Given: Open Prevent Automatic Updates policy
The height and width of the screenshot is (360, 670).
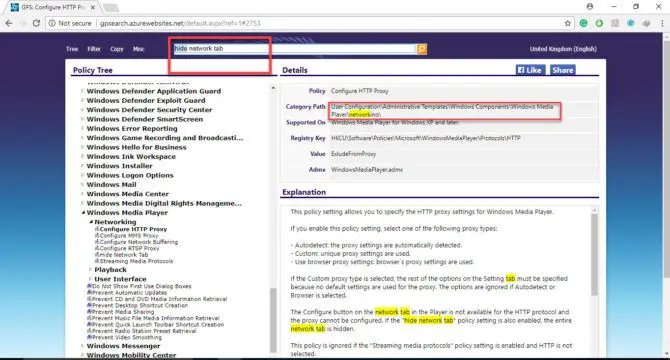Looking at the screenshot, I should (x=129, y=293).
